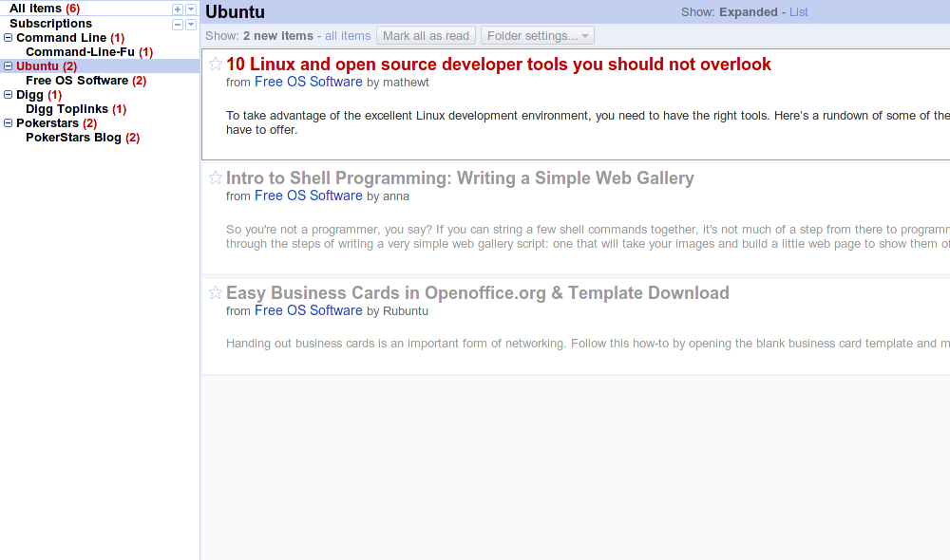Open the Free OS Software feed in sidebar
The height and width of the screenshot is (560, 950).
tap(86, 81)
